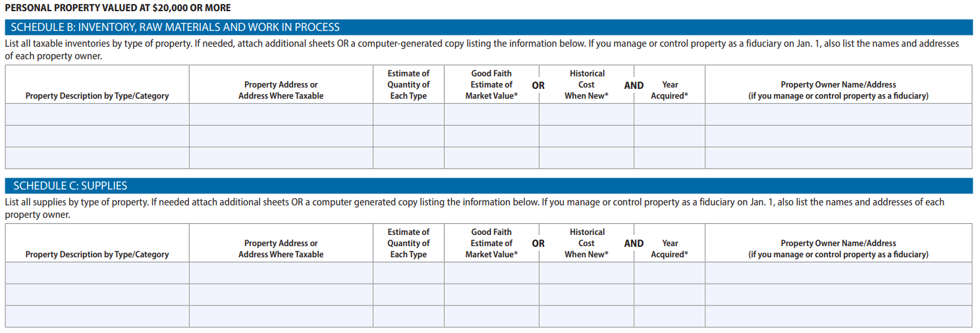Select Schedule C first row Property Address field
Image resolution: width=980 pixels, height=333 pixels.
point(281,273)
